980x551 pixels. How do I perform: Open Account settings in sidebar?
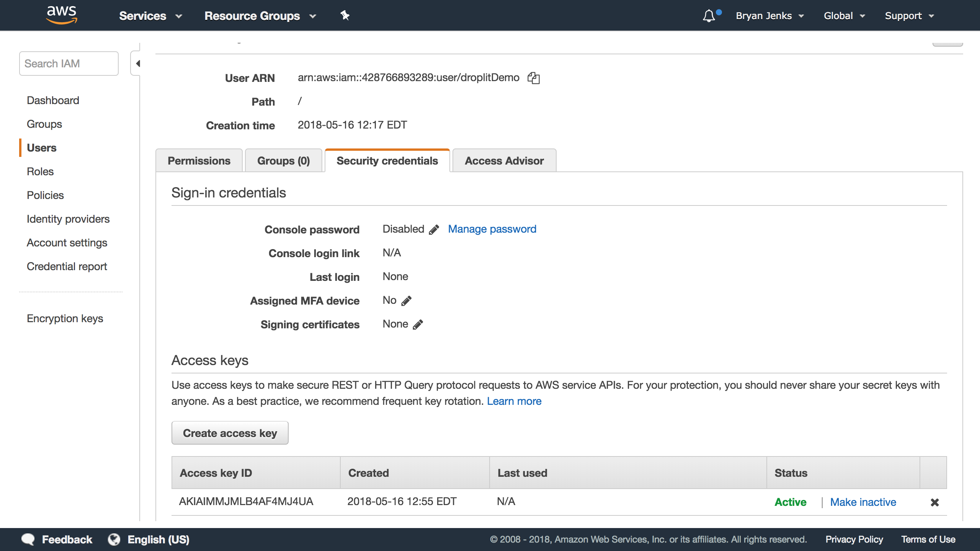click(x=67, y=243)
